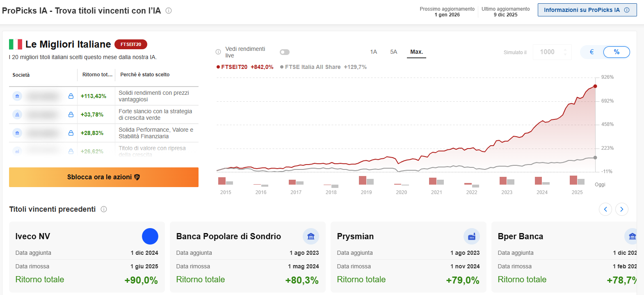Image resolution: width=644 pixels, height=295 pixels.
Task: Click info icon beside Titoli vincenti precedenti
Action: click(x=104, y=209)
